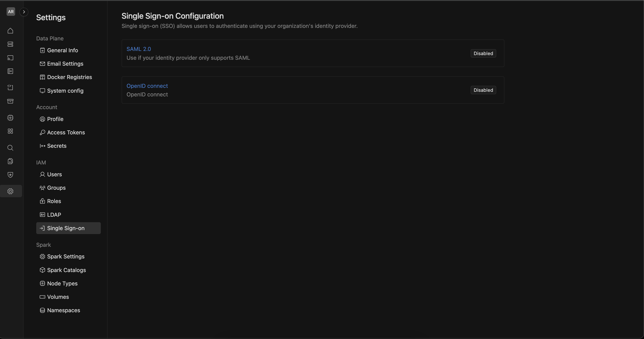Open the notebook icon in the left rail
Image resolution: width=644 pixels, height=339 pixels.
coord(10,71)
